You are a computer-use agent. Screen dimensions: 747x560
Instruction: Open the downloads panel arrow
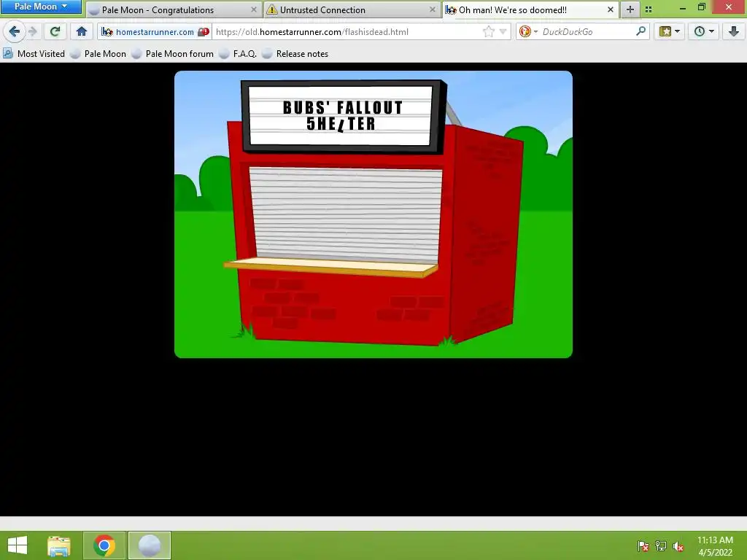tap(733, 32)
